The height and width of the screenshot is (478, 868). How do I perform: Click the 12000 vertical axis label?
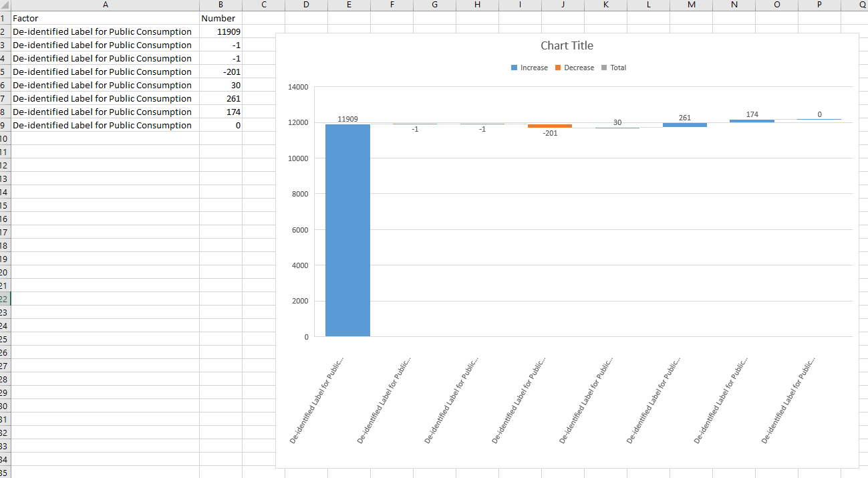click(x=298, y=122)
